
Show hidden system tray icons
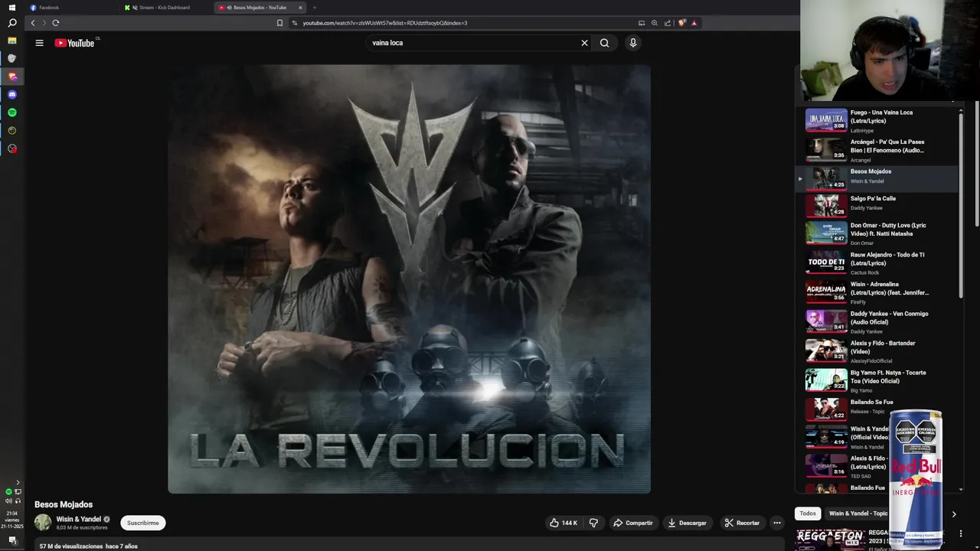pos(18,483)
